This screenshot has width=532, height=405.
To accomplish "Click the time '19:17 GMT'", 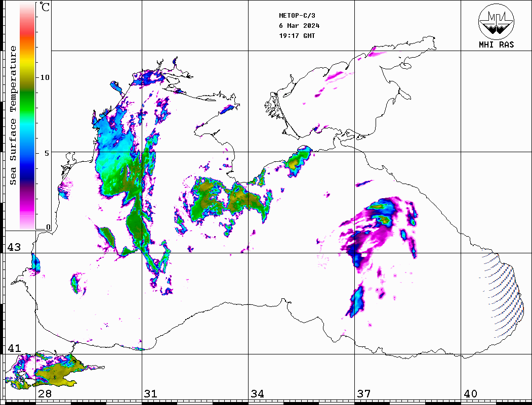I will tap(297, 36).
